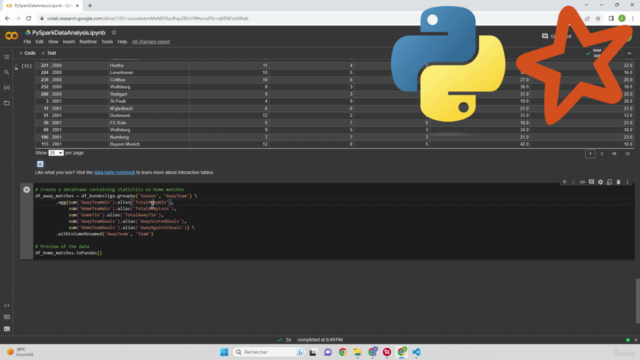Open the Tools menu
Screen dimensions: 640x360
(107, 42)
